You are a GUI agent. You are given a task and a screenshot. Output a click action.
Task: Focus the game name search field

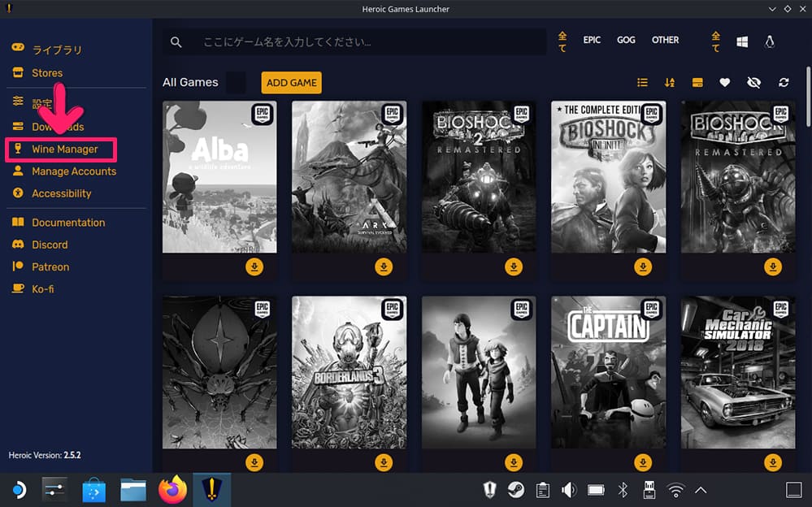point(354,42)
